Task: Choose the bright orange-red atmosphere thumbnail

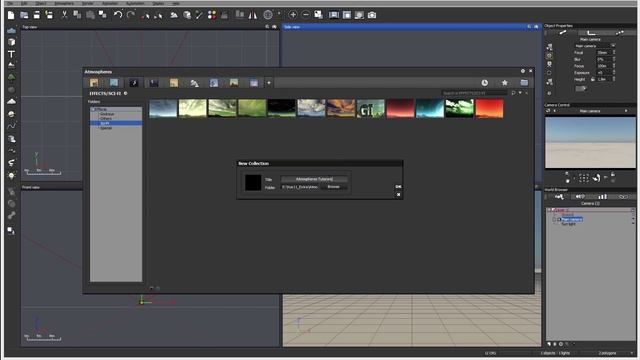Action: (x=489, y=109)
